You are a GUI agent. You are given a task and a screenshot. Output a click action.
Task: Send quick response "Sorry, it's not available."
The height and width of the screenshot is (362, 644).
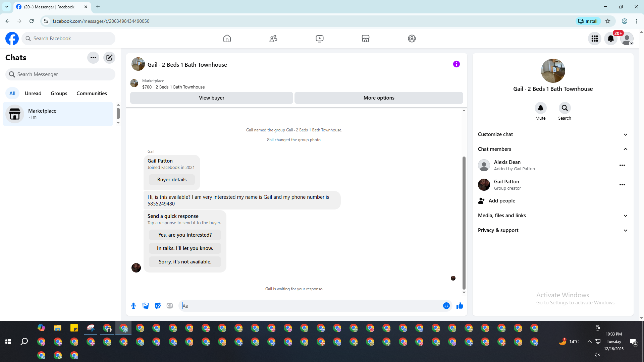click(185, 262)
